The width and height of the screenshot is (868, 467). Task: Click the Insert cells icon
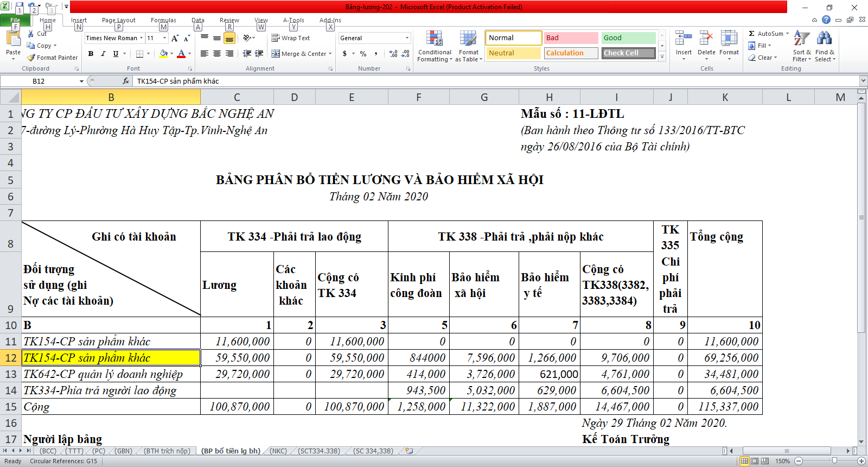point(683,45)
